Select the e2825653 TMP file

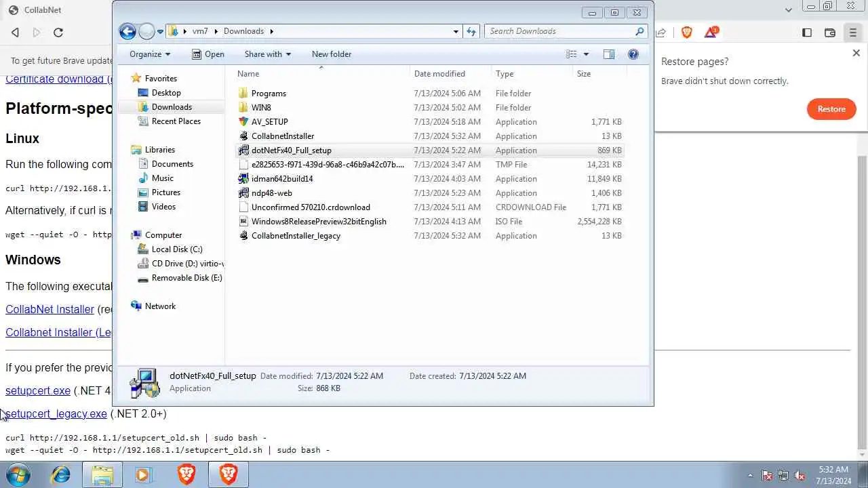(328, 165)
